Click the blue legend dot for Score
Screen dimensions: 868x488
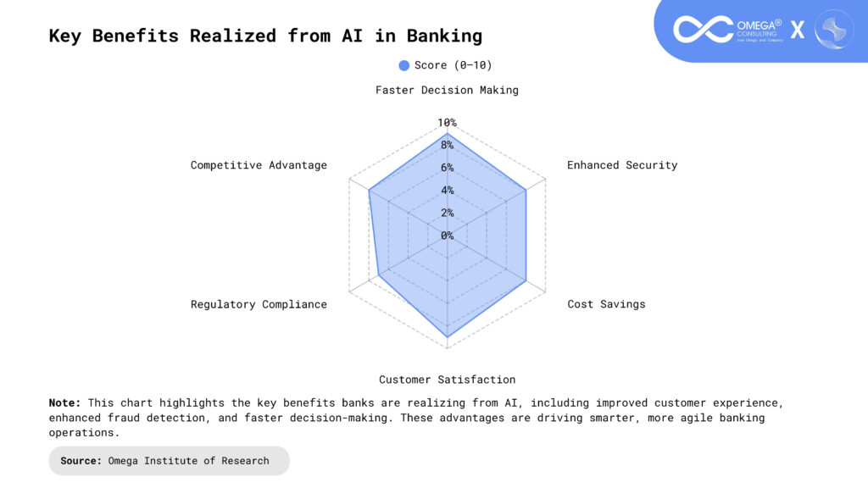click(x=404, y=65)
